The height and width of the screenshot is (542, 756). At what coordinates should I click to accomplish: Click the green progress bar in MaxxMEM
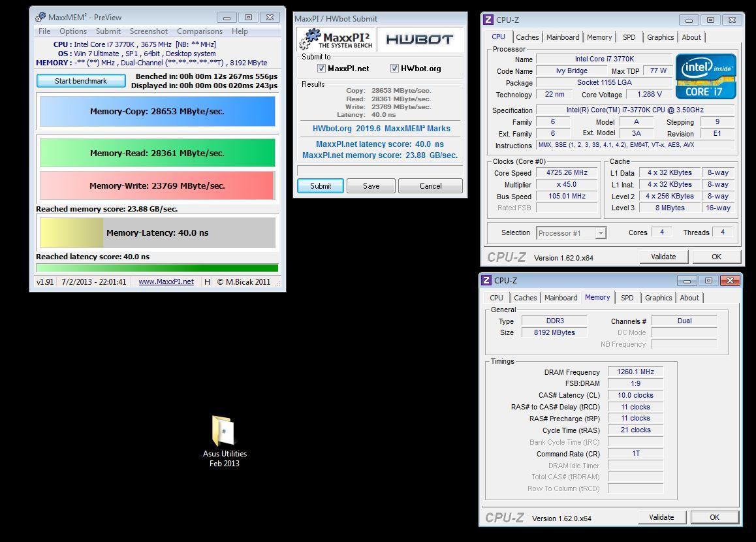(x=157, y=268)
